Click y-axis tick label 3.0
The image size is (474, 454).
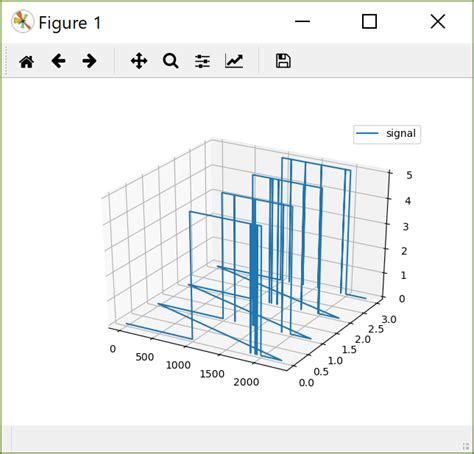(x=389, y=320)
